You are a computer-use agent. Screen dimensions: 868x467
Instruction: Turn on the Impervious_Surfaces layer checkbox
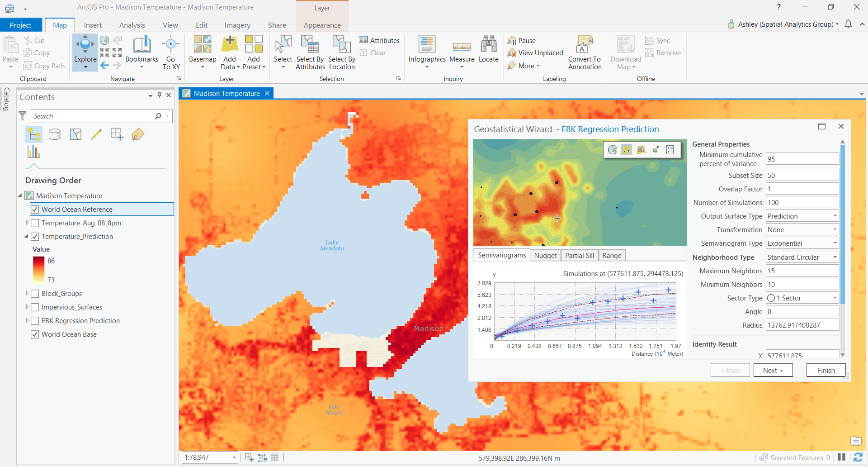pyautogui.click(x=35, y=307)
